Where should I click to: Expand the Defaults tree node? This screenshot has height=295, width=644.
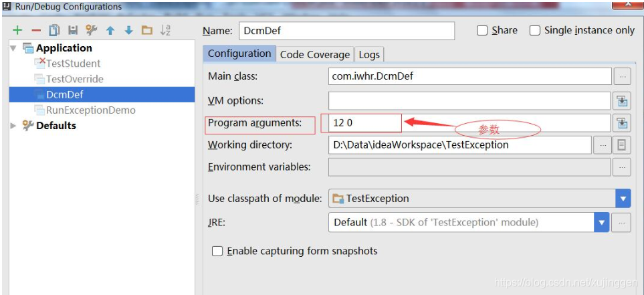point(13,125)
